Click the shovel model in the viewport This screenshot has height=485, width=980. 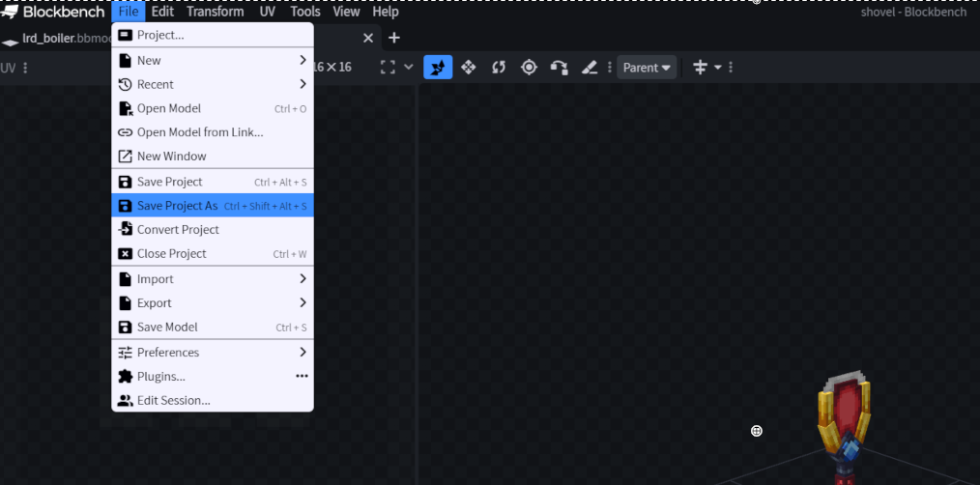845,425
